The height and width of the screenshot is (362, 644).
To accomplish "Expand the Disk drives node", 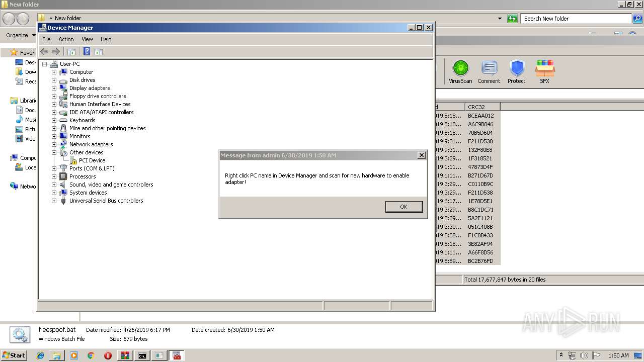I will [x=54, y=80].
